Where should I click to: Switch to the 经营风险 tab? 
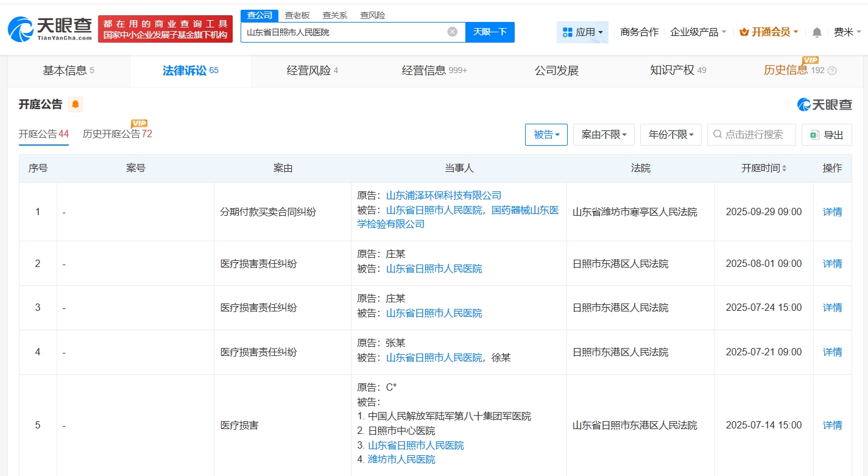point(312,71)
